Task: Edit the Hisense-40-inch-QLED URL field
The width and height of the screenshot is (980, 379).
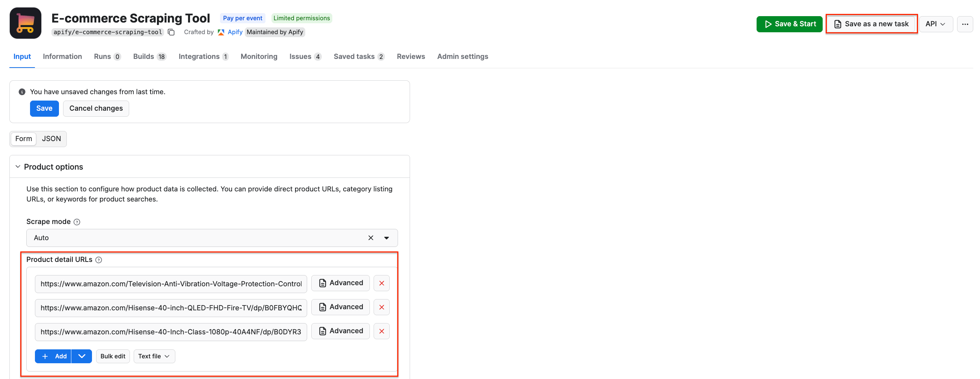Action: (171, 308)
